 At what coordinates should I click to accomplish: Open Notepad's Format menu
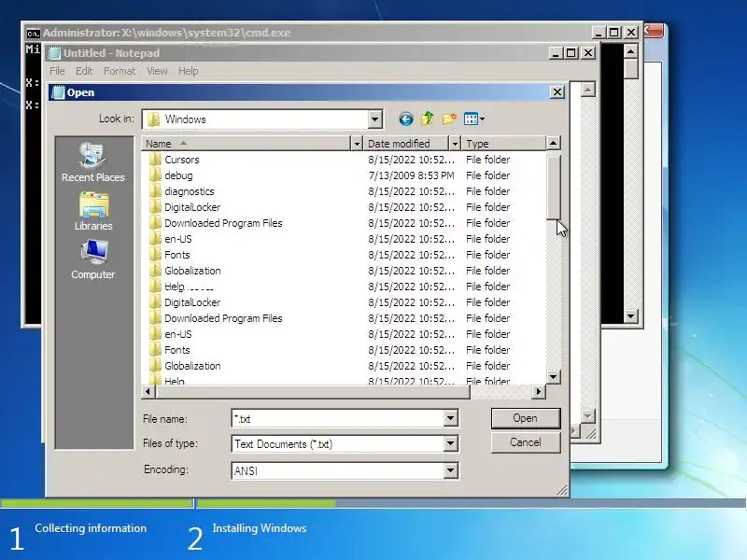tap(120, 71)
